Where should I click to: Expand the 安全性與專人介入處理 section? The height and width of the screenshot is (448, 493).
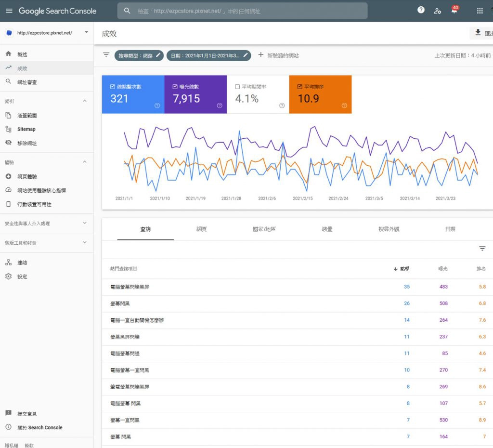pyautogui.click(x=85, y=224)
